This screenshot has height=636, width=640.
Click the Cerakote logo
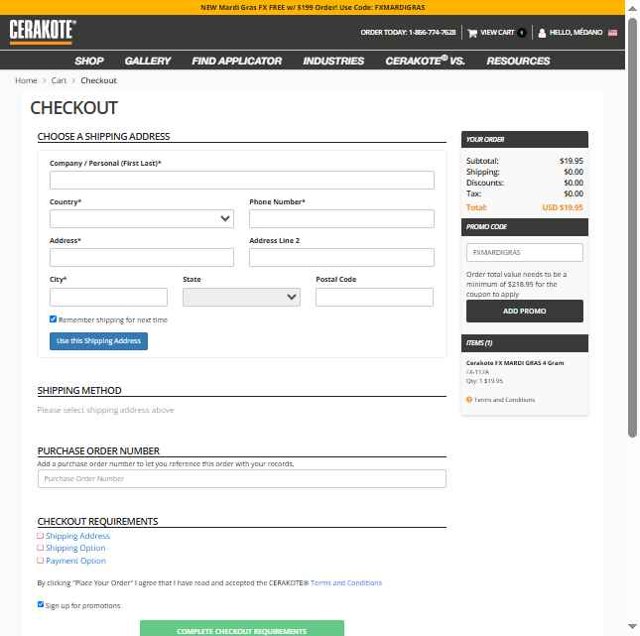(42, 31)
